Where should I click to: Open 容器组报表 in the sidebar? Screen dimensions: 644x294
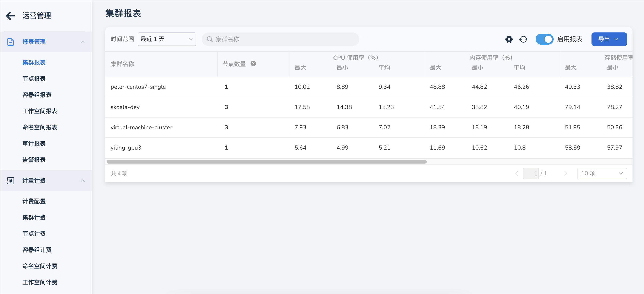[x=37, y=95]
